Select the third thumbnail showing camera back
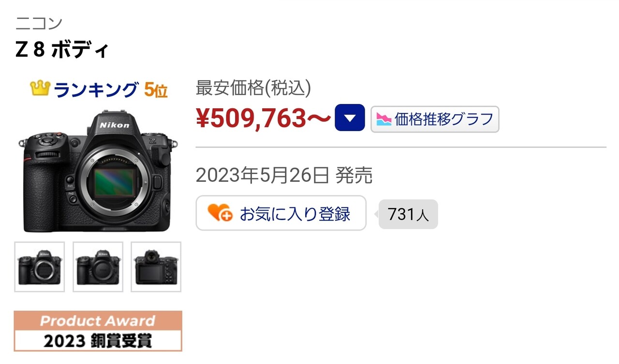Image resolution: width=619 pixels, height=364 pixels. point(156,267)
